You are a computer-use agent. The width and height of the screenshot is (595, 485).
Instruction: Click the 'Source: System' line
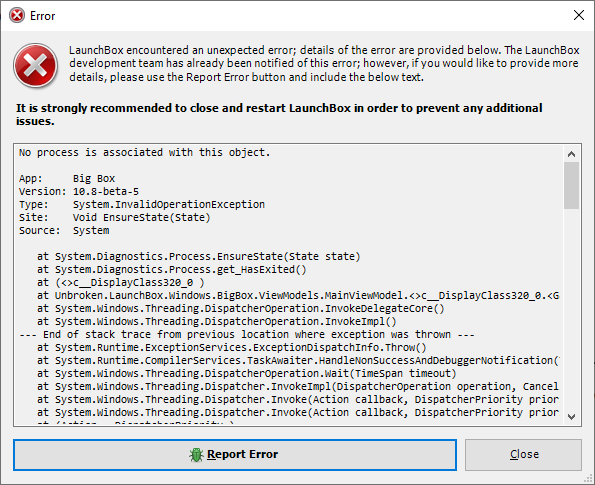pos(64,230)
